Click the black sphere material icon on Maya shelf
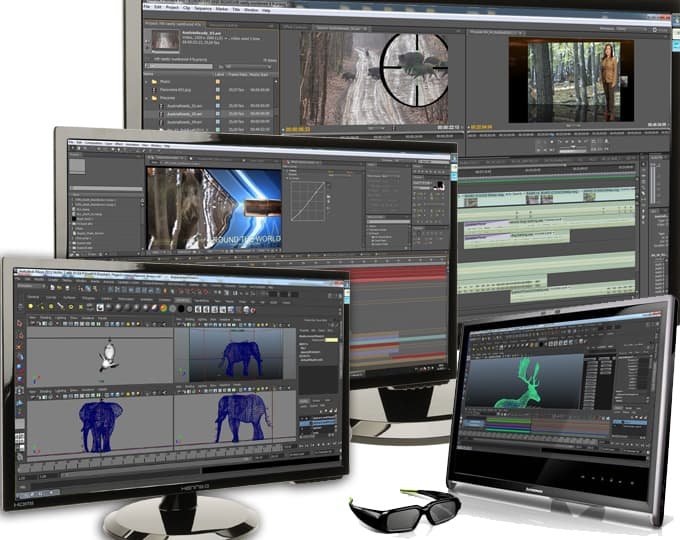 pos(181,309)
